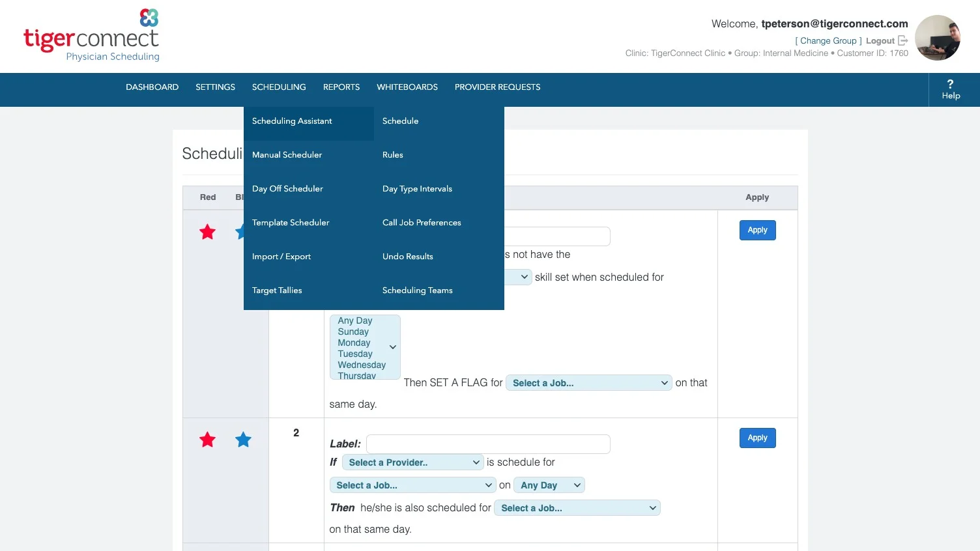Open the Scheduling menu

(279, 87)
